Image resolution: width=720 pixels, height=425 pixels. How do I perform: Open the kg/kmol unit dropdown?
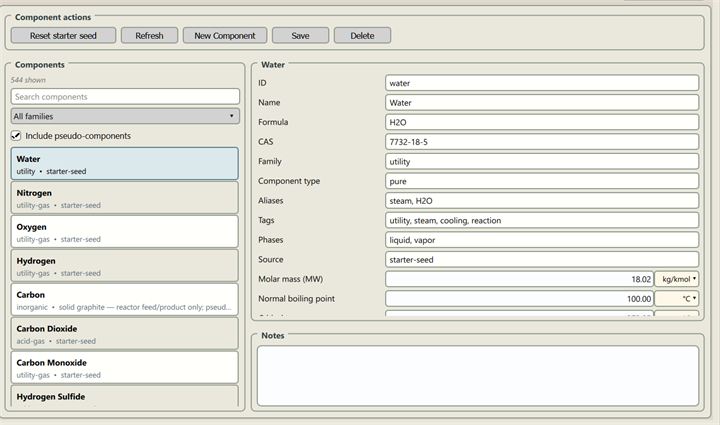(x=677, y=279)
